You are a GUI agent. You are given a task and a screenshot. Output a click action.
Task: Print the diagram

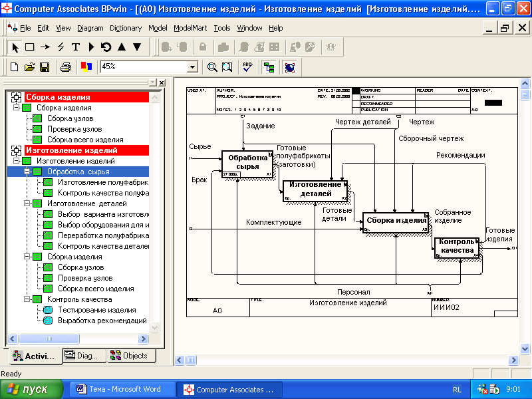[65, 67]
